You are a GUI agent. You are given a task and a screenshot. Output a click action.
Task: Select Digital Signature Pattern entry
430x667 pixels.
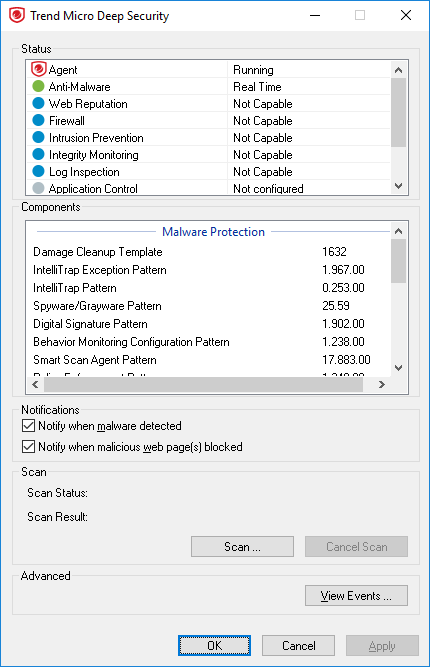click(x=90, y=324)
